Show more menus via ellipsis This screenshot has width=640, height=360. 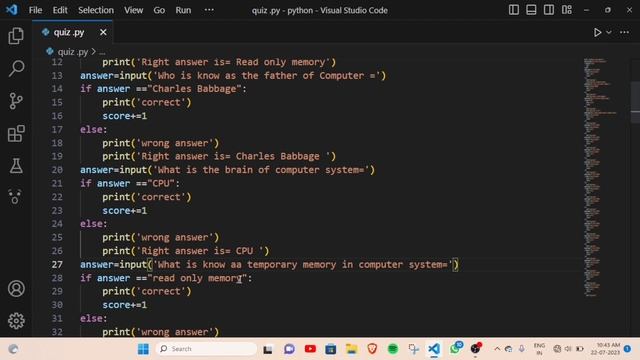coord(209,10)
